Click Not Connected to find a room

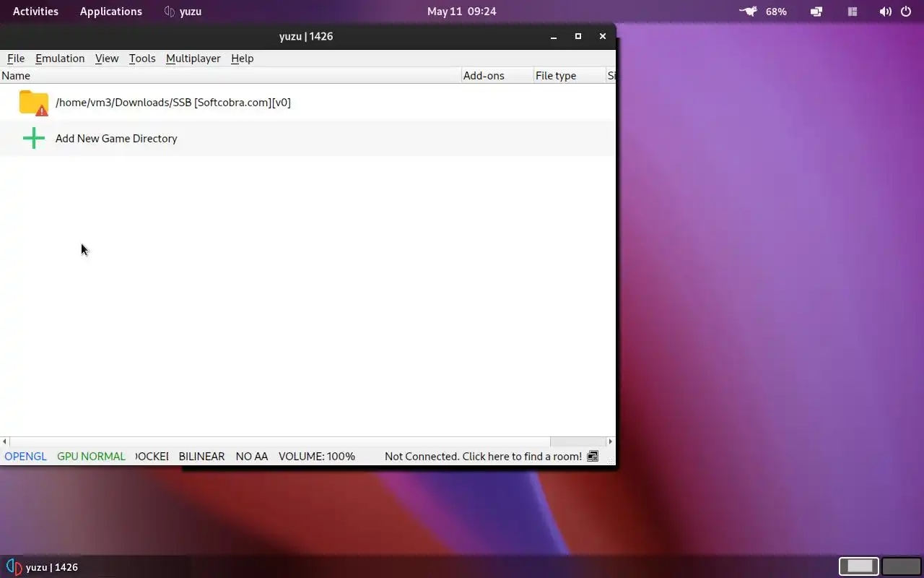(483, 457)
